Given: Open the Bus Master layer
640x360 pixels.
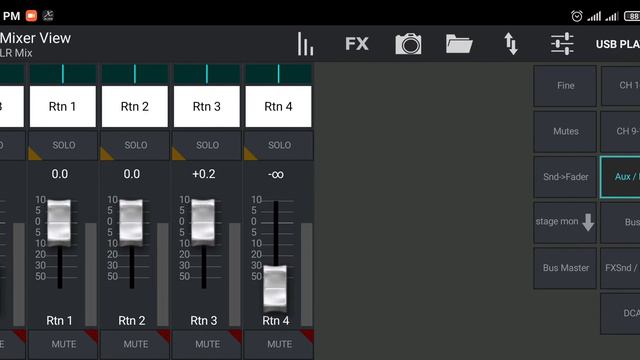Looking at the screenshot, I should tap(565, 268).
